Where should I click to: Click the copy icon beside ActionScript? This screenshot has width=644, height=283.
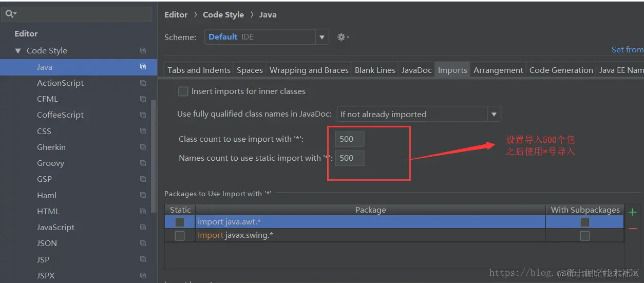coord(143,83)
